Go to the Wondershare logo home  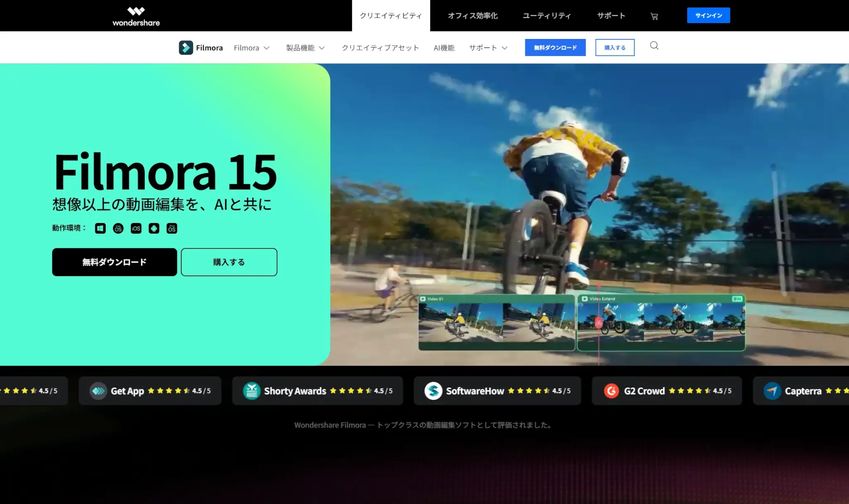[x=136, y=16]
